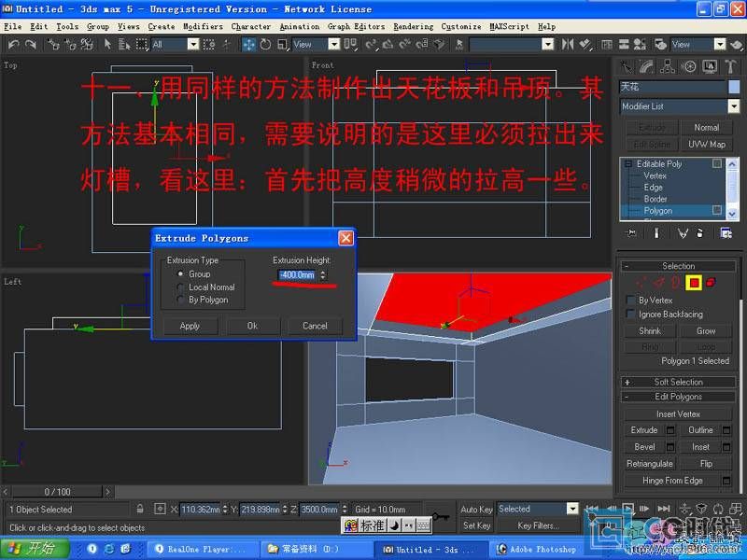This screenshot has height=560, width=747.
Task: Click the Undo arrow in the toolbar
Action: [x=13, y=45]
